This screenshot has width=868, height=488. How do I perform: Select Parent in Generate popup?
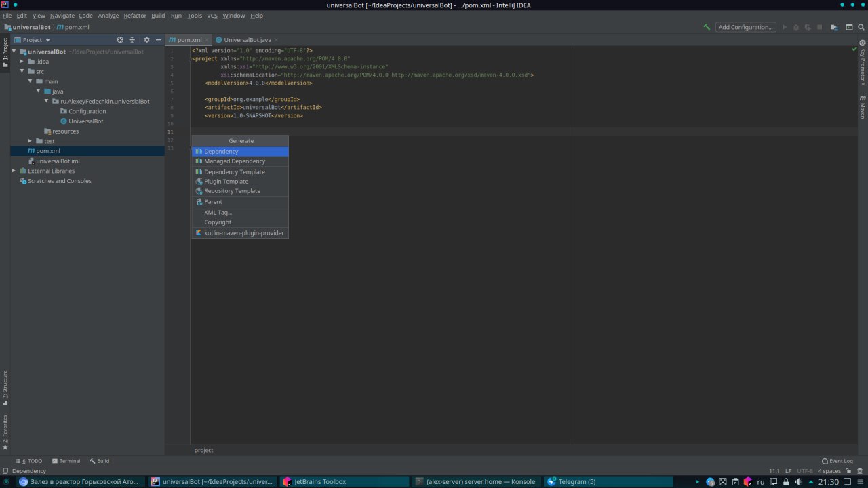coord(240,202)
